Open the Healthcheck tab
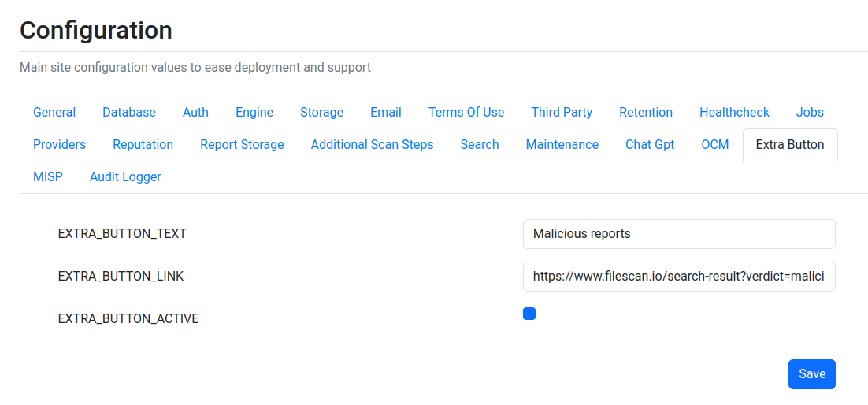The height and width of the screenshot is (405, 868). [734, 113]
